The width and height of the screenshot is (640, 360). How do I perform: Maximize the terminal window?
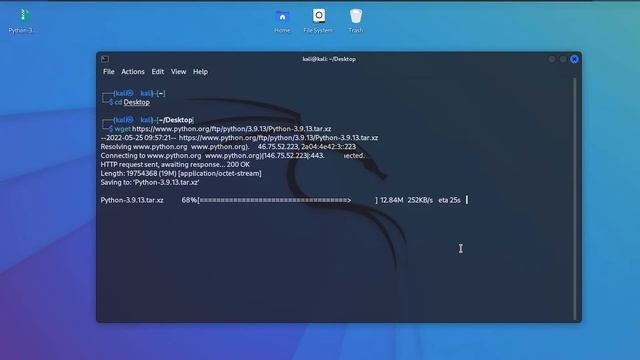pyautogui.click(x=563, y=59)
